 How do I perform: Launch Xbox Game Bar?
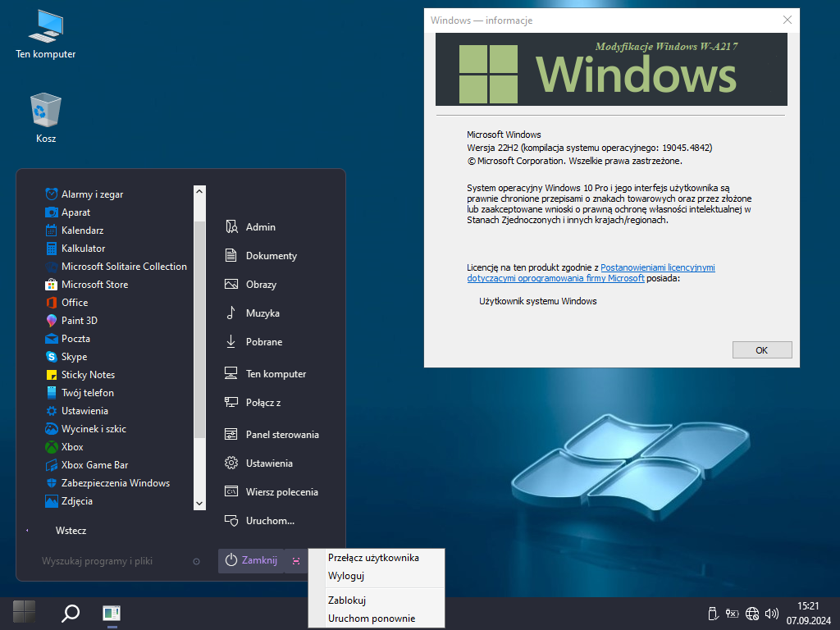point(94,465)
